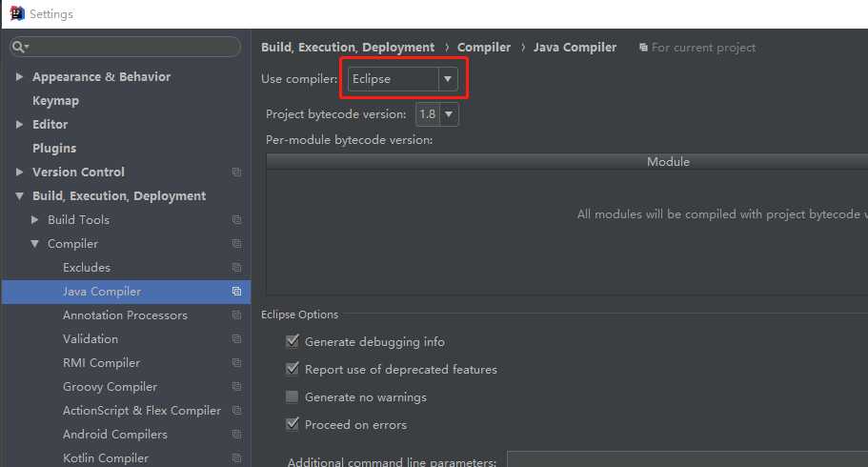Image resolution: width=868 pixels, height=467 pixels.
Task: Click project icon beside Excludes
Action: coord(236,268)
